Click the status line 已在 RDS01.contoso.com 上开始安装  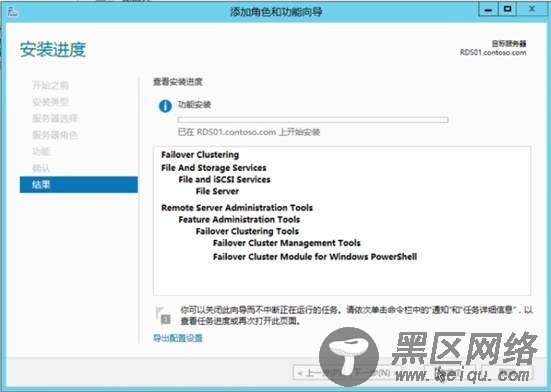[249, 132]
